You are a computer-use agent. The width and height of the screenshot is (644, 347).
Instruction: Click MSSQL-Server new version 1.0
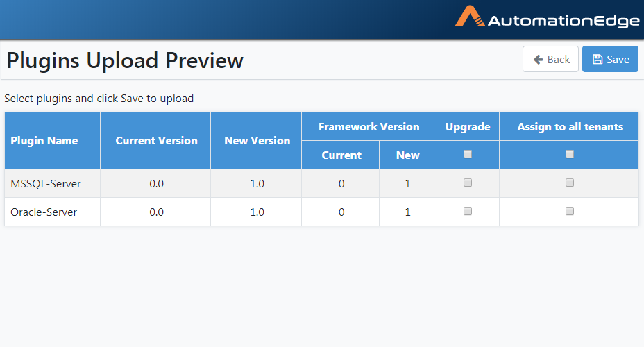pos(257,183)
